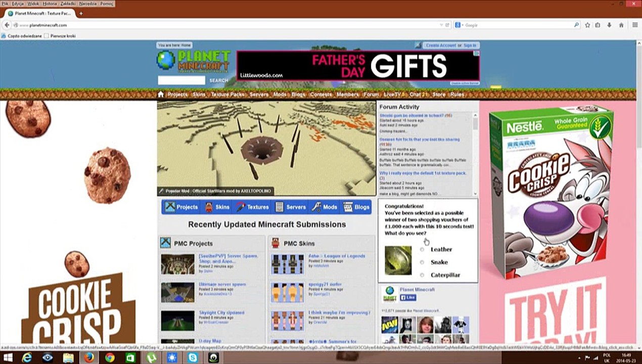Click the Planet Minecraft globe logo
The image size is (642, 364).
click(165, 60)
